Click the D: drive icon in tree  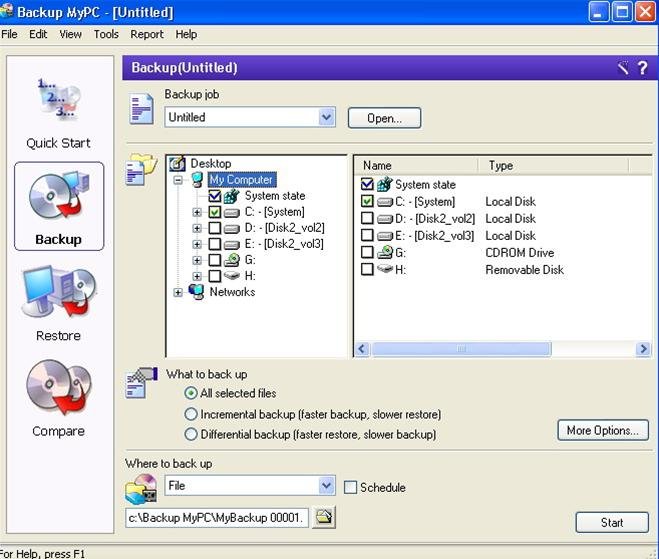[x=232, y=228]
